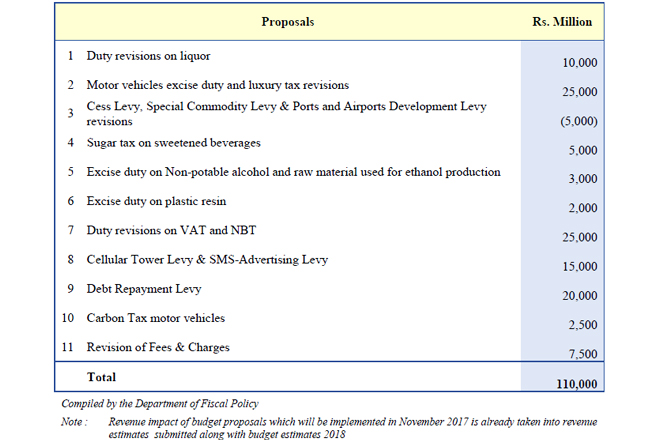Click the 15,000 amount cell
The width and height of the screenshot is (660, 440).
pos(580,267)
